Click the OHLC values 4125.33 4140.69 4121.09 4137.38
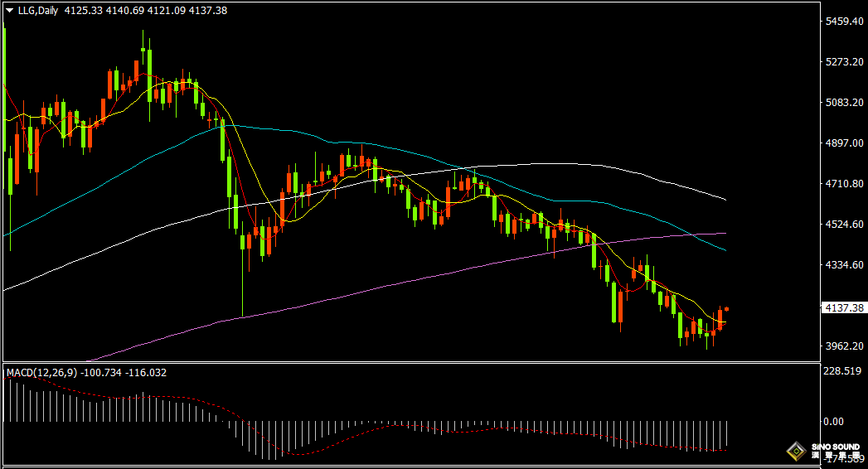Image resolution: width=868 pixels, height=469 pixels. pos(146,11)
